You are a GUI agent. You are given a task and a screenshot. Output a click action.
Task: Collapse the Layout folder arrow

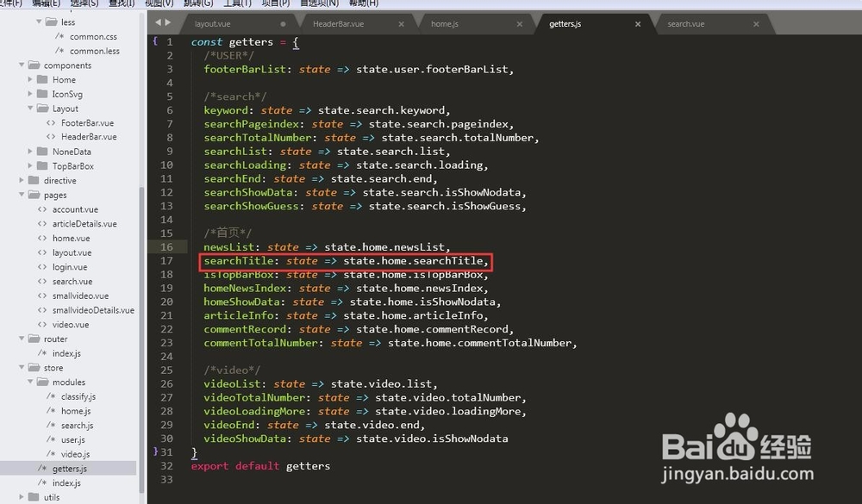click(30, 109)
